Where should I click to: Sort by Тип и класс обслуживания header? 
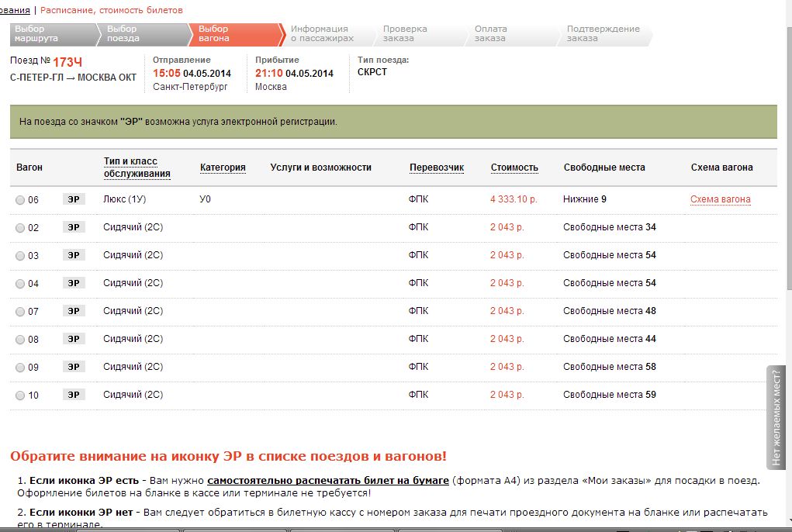[137, 168]
